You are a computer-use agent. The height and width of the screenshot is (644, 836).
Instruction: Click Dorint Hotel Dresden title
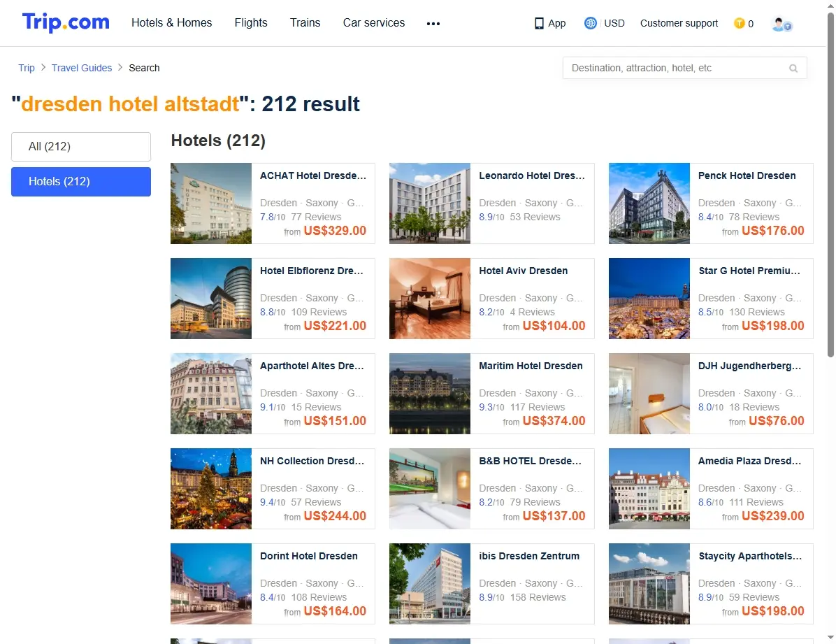tap(309, 556)
